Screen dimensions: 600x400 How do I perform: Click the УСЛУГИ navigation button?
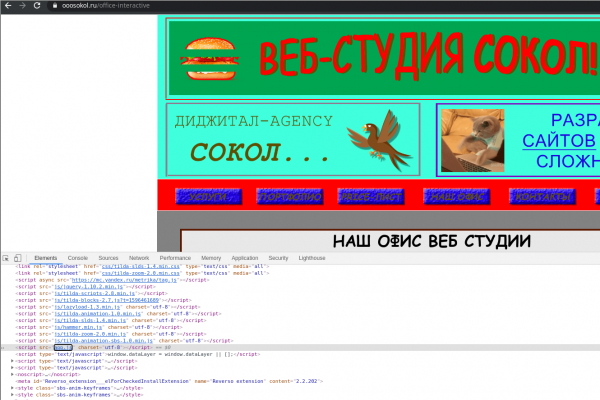click(207, 196)
